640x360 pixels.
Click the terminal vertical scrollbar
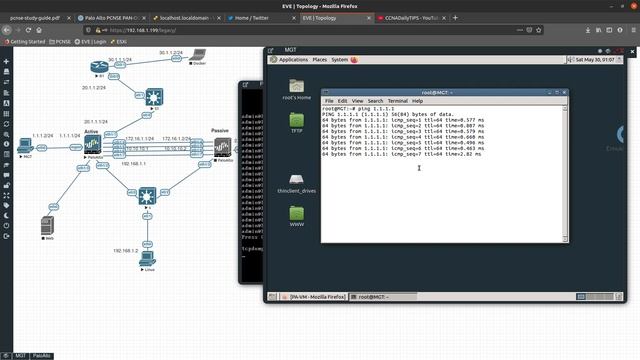565,173
